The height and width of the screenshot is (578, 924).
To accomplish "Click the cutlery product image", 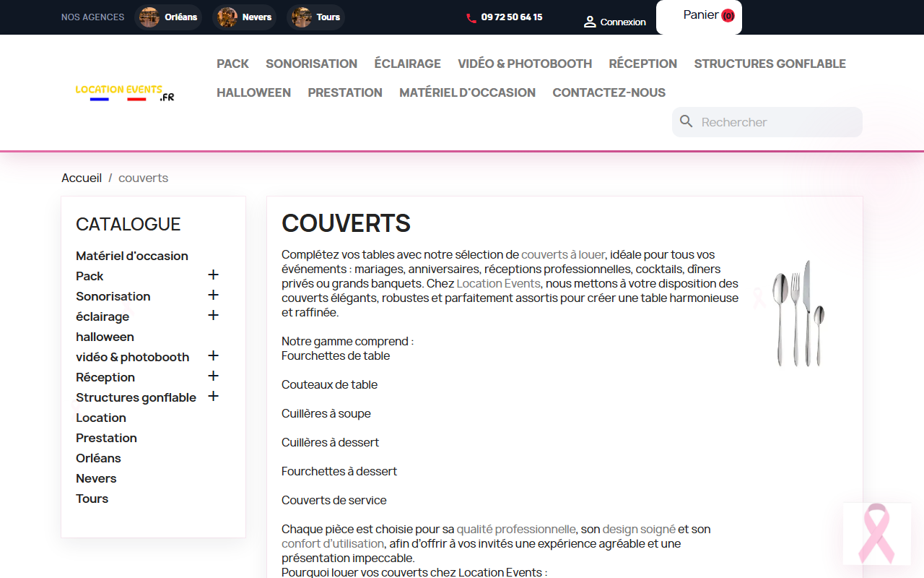I will pos(798,313).
